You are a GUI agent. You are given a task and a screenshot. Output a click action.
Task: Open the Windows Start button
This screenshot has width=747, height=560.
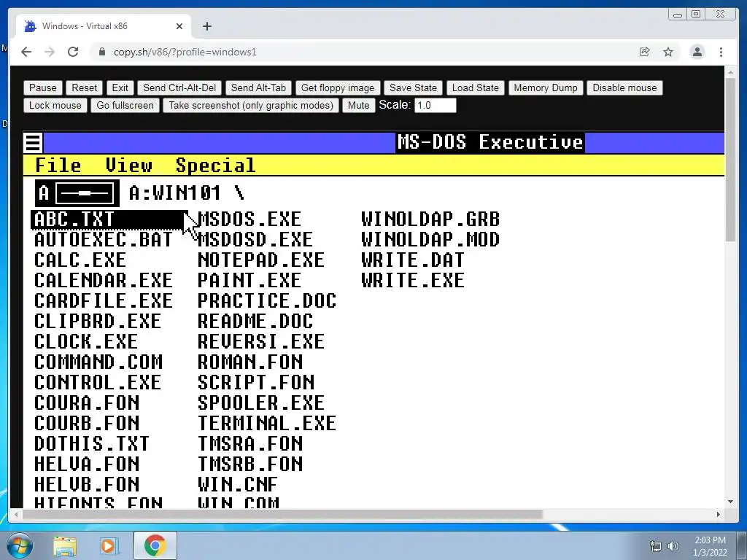20,545
